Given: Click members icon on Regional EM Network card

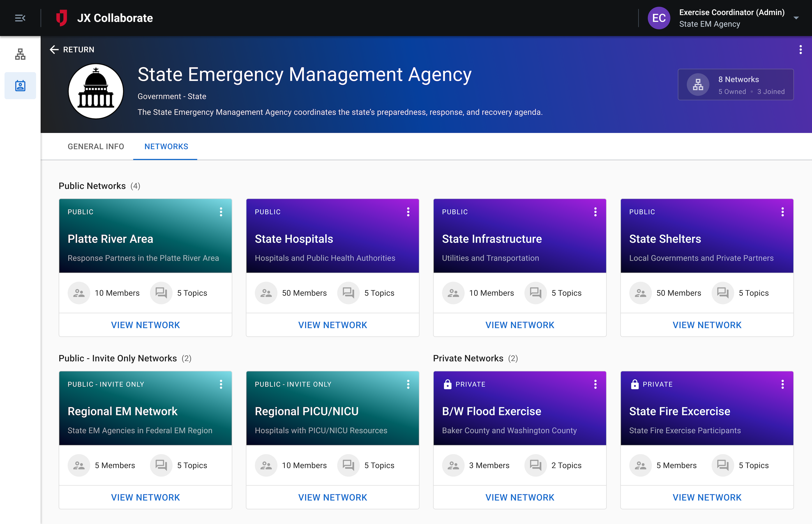Looking at the screenshot, I should click(79, 465).
